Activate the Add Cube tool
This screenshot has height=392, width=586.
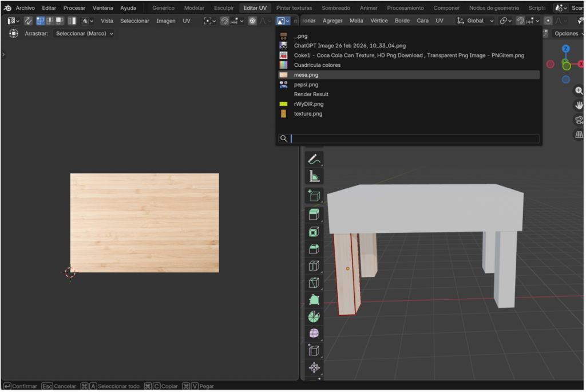click(314, 195)
